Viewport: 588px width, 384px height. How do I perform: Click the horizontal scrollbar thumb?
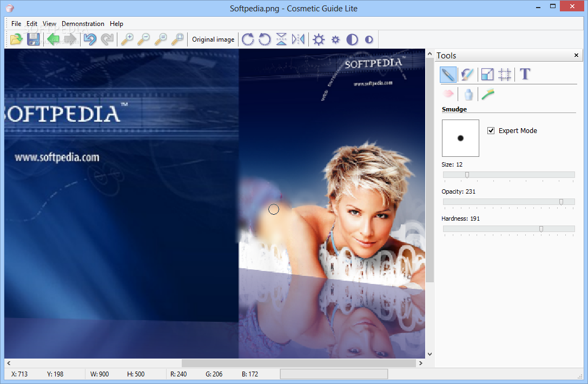299,363
